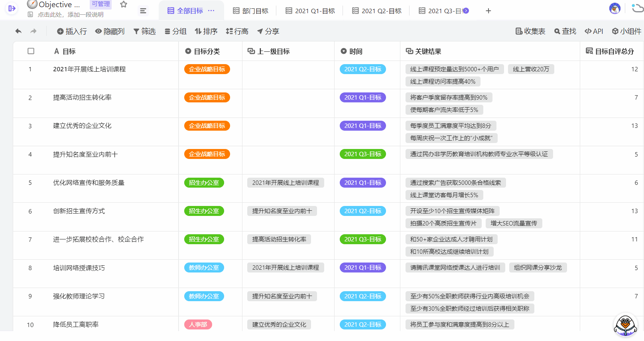Switch to the 2021 Q1-目标 tab

click(x=310, y=11)
